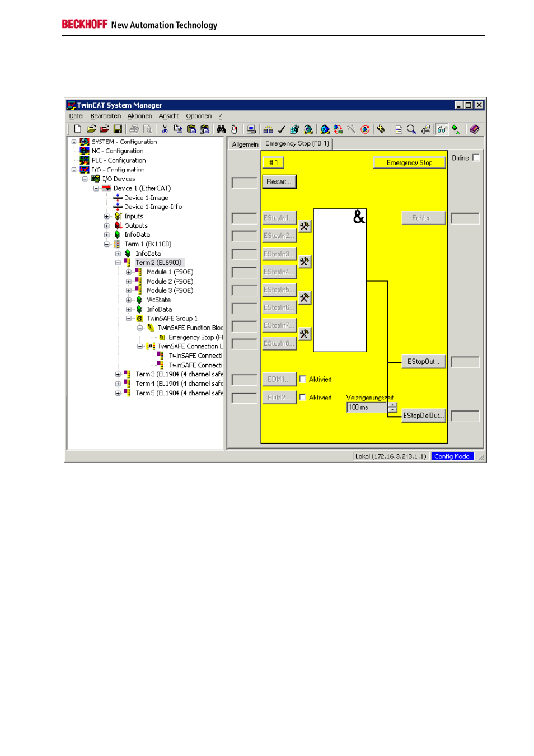534x756 pixels.
Task: Open the Optionen menu
Action: point(199,116)
